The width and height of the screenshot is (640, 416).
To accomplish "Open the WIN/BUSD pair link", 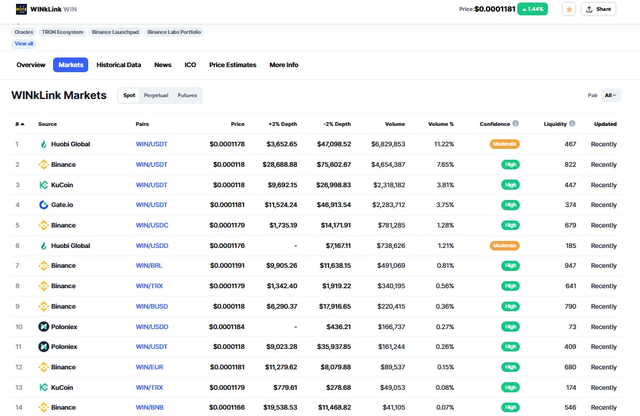I will tap(152, 307).
